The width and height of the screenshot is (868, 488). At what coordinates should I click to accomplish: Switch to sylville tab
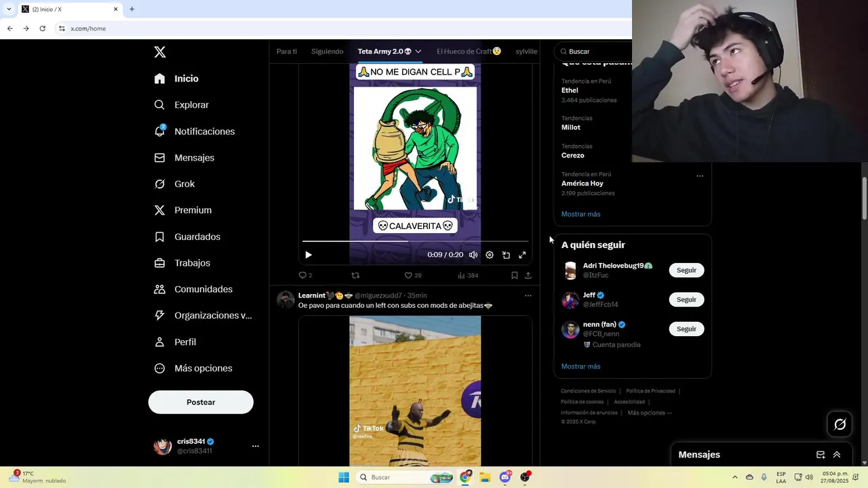[526, 52]
